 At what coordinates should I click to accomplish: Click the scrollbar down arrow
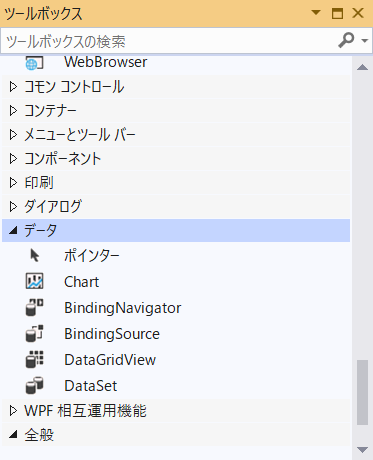tap(362, 450)
